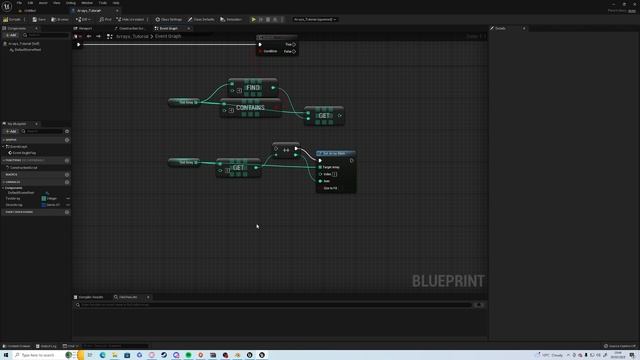Select the CONTAINS array node
The image size is (640, 360).
tap(251, 108)
